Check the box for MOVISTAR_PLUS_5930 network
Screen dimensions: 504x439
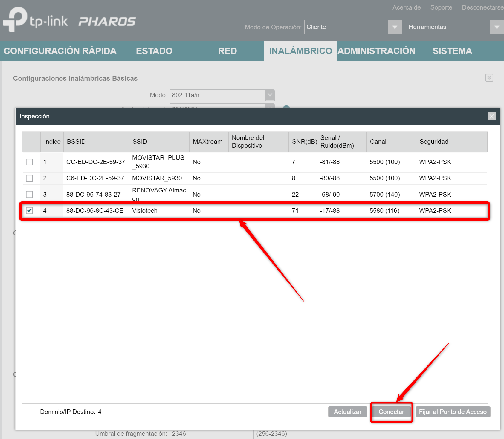29,162
